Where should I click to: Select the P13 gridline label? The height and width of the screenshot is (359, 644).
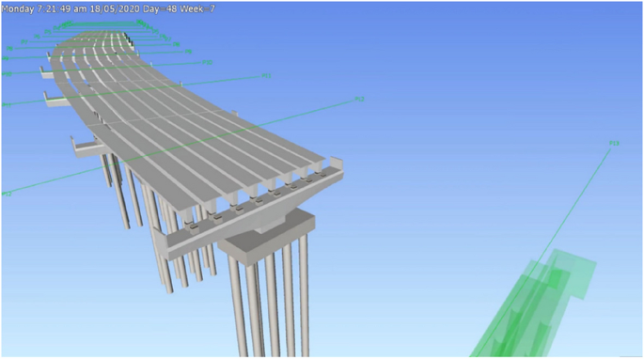(x=614, y=144)
